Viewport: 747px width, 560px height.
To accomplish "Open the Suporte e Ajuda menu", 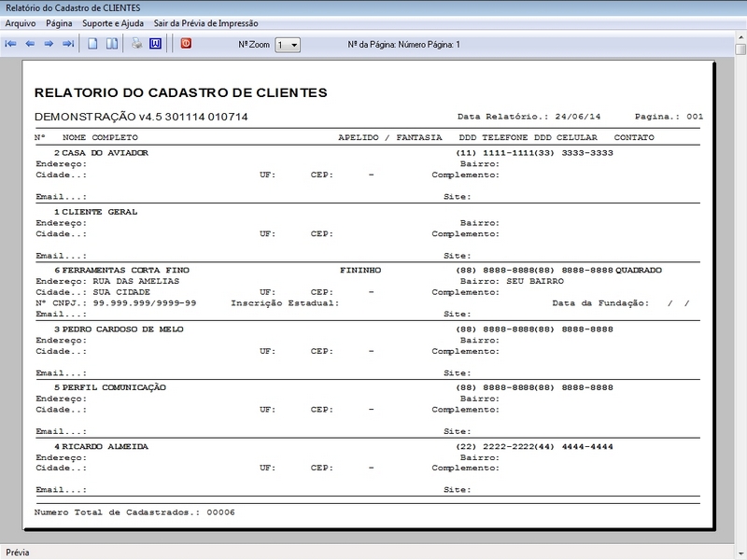I will pos(113,21).
